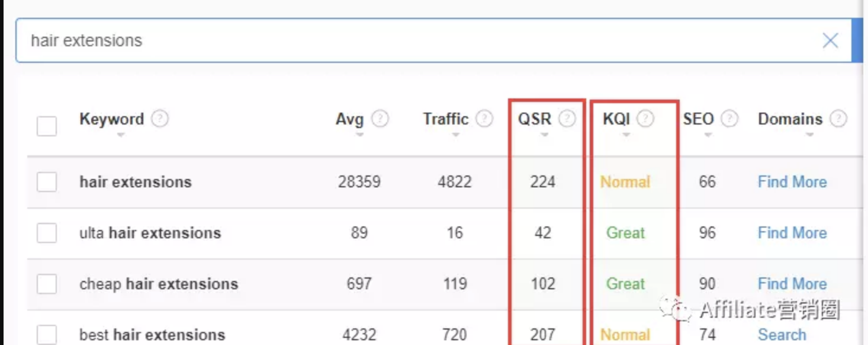The height and width of the screenshot is (345, 868).
Task: Open the Domains column help icon
Action: point(838,119)
